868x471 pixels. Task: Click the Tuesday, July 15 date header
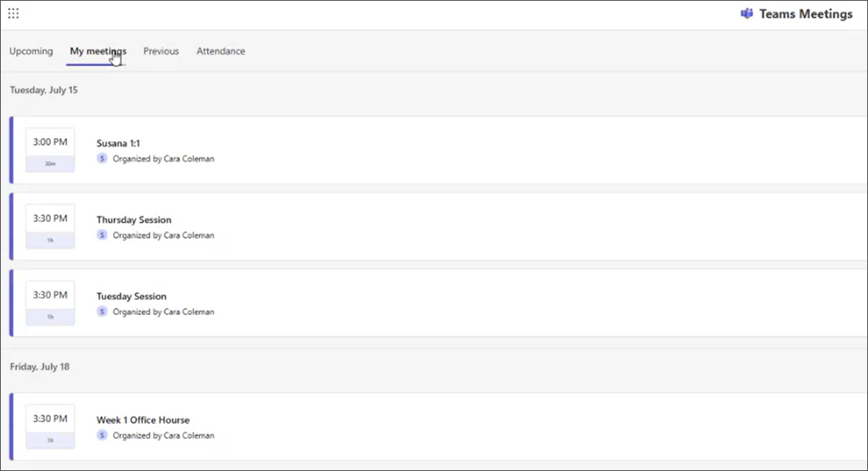tap(43, 89)
